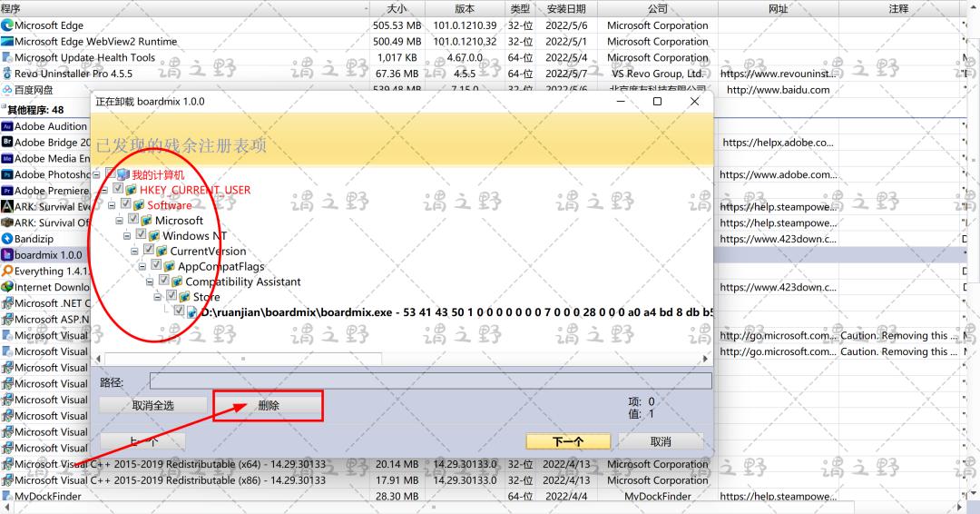Image resolution: width=980 pixels, height=514 pixels.
Task: Click the http://www.baidu.com URL cell
Action: point(779,90)
